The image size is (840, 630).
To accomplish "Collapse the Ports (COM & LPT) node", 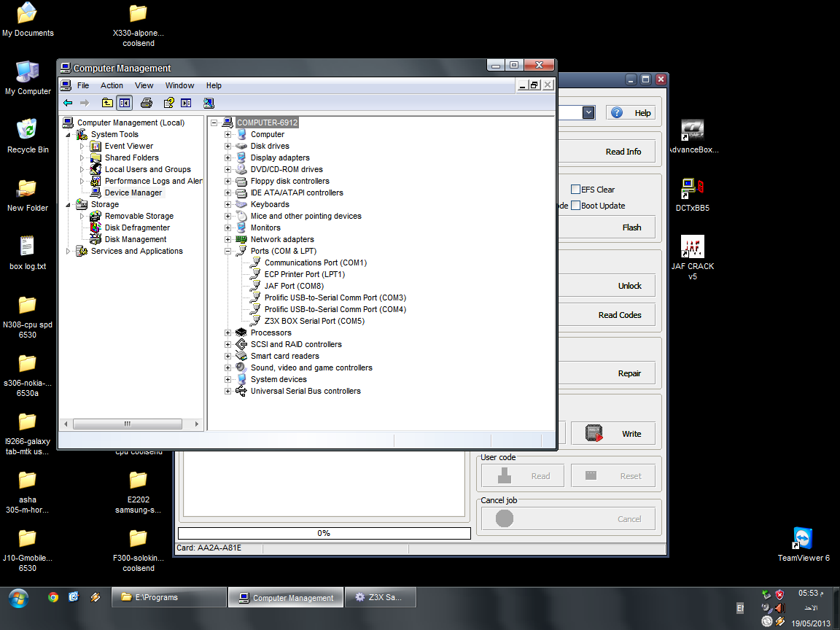I will pyautogui.click(x=227, y=251).
